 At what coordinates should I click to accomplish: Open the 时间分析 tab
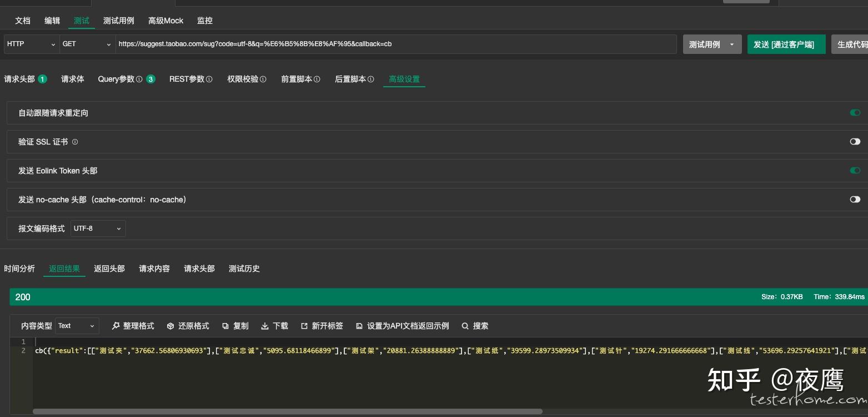click(x=19, y=269)
